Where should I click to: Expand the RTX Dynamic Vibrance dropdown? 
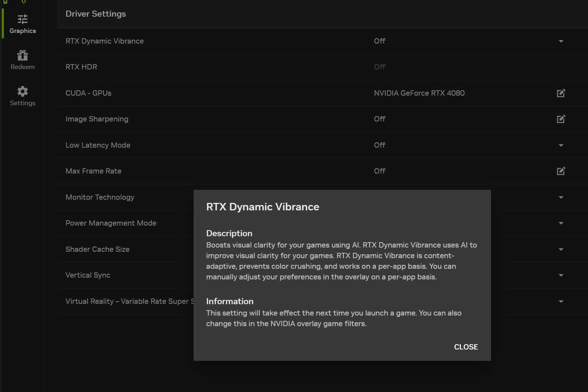point(561,41)
